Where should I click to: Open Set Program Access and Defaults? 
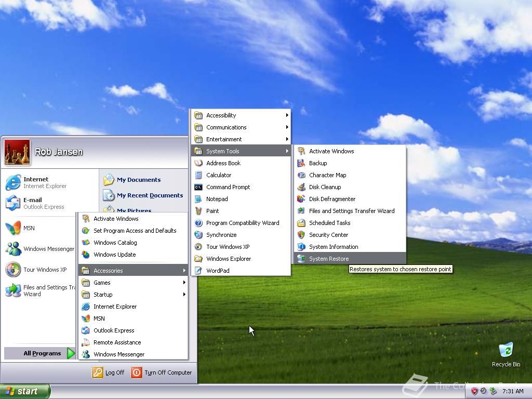tap(133, 231)
